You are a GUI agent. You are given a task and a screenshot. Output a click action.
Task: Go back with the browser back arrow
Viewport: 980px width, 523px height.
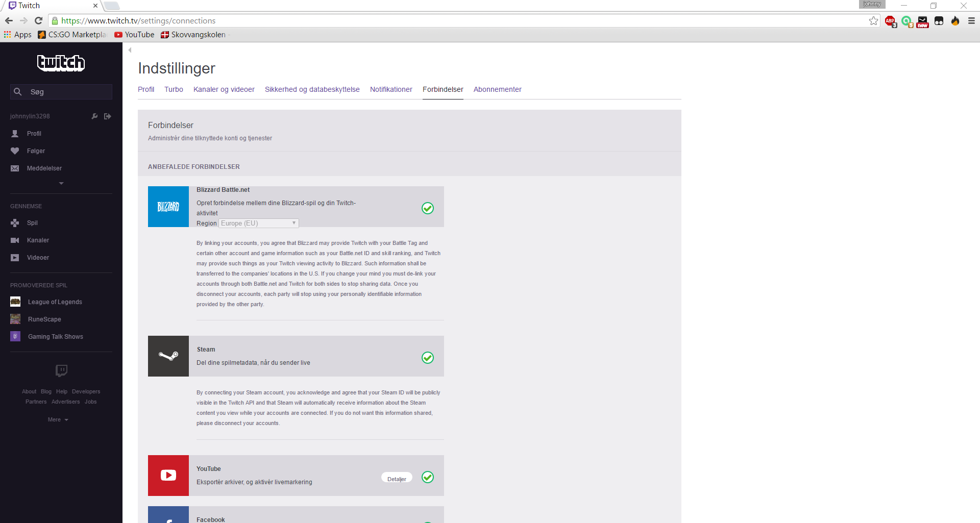[x=9, y=20]
